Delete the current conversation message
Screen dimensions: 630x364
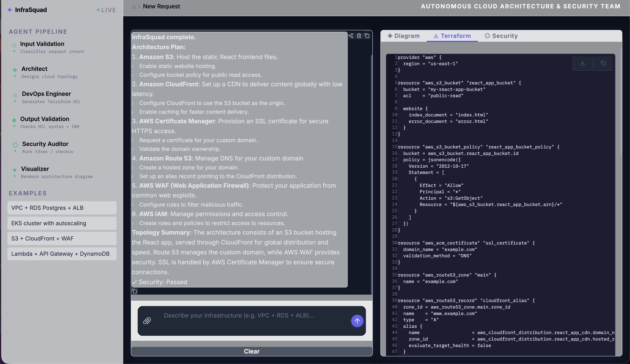[x=359, y=36]
